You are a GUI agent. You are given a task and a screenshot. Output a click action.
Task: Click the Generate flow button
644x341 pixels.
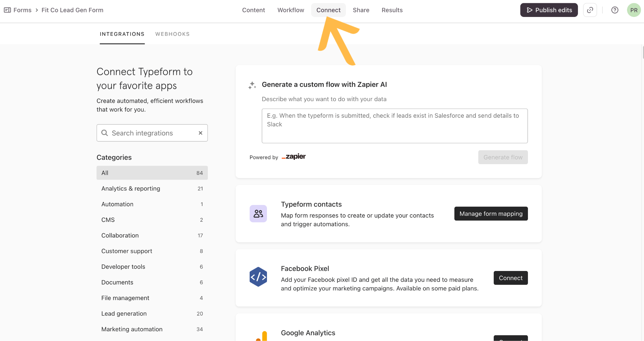[x=503, y=157]
